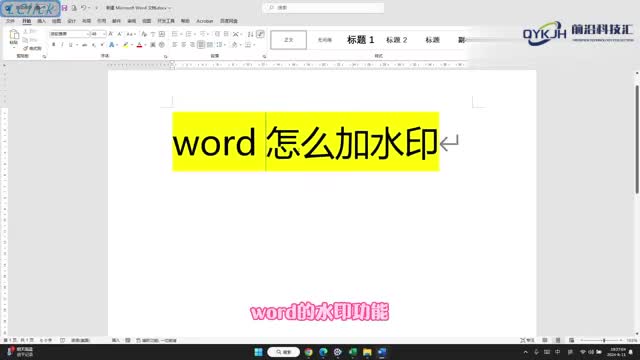Click the Bullets list icon

[x=175, y=34]
